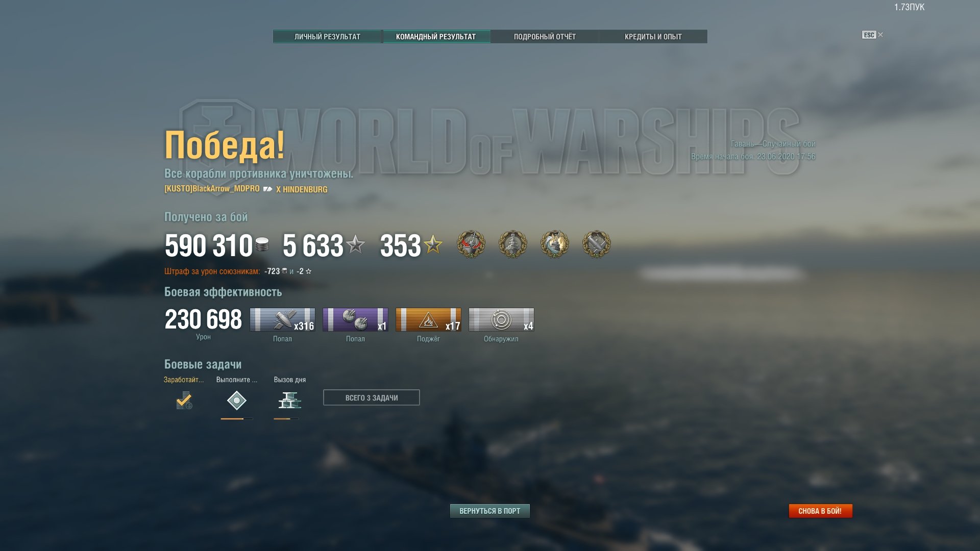Click the completed Заработайт... mission checkmark icon
The image size is (980, 551).
[184, 400]
